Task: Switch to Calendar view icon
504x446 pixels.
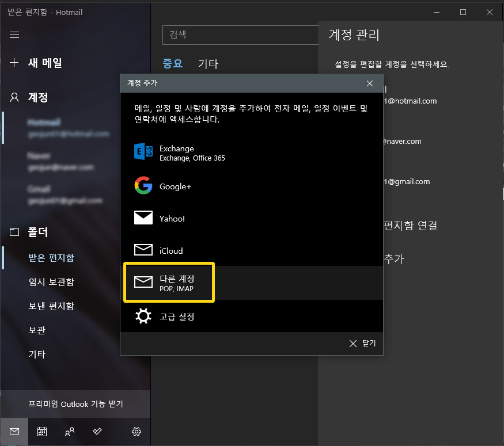Action: [x=42, y=431]
